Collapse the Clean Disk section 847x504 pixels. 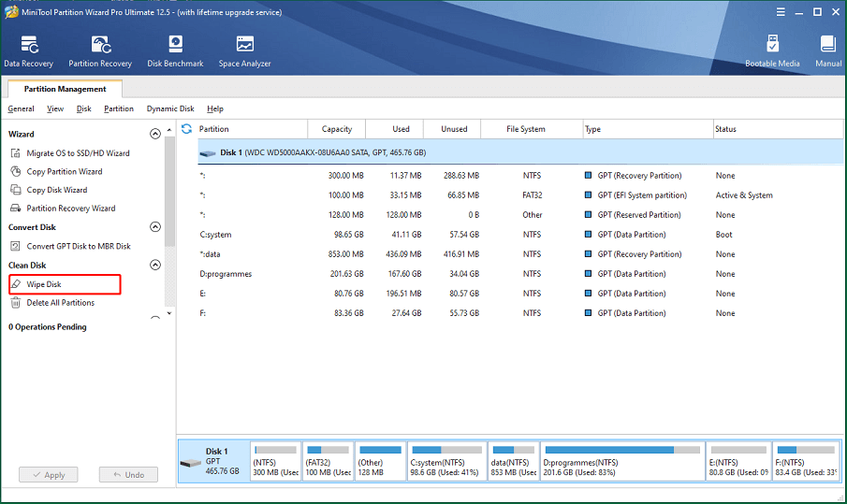155,265
